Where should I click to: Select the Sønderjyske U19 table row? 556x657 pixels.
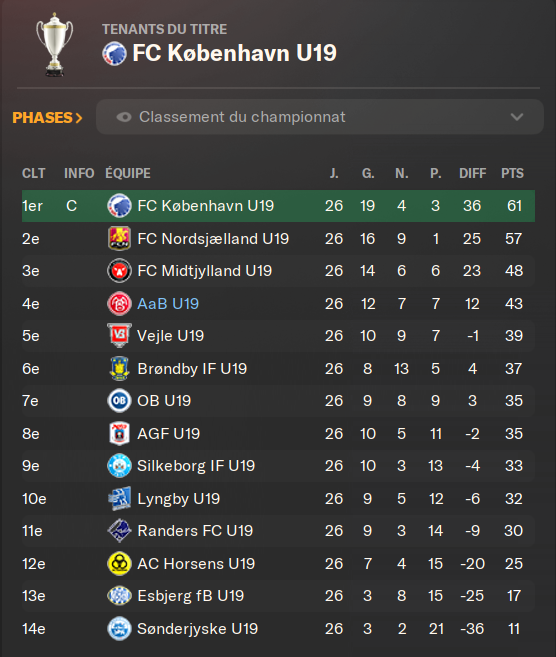(x=278, y=629)
